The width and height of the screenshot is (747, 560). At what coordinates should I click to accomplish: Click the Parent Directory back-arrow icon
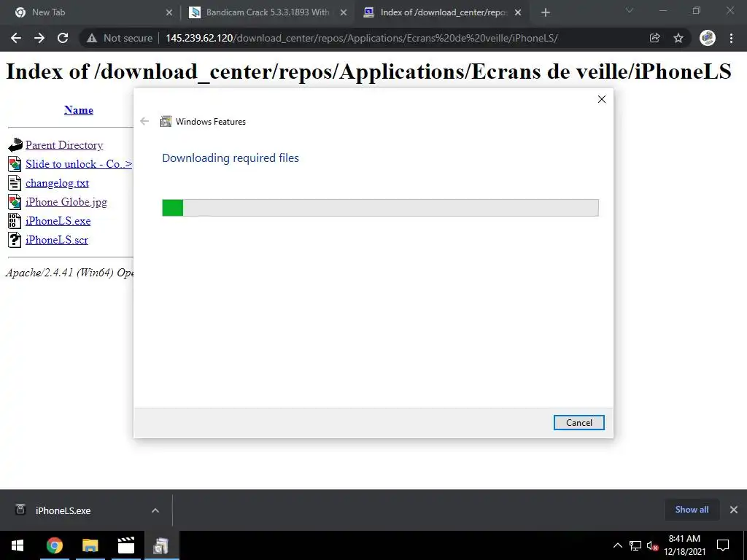15,145
